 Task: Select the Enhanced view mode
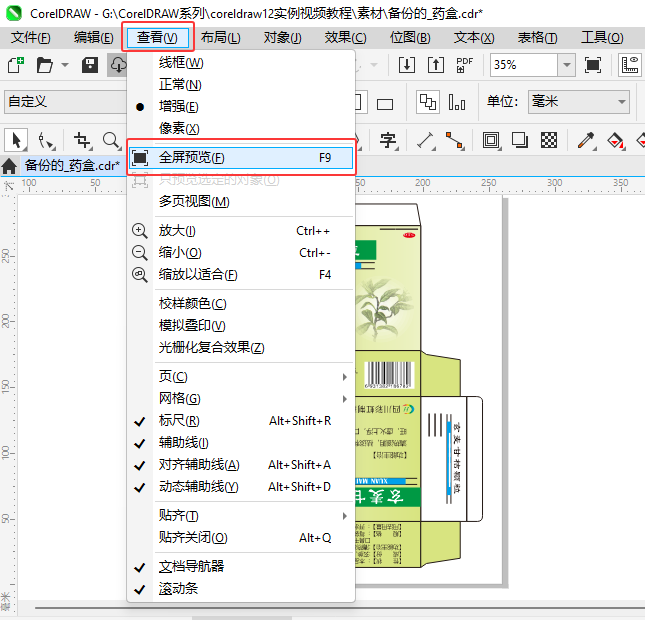241,107
